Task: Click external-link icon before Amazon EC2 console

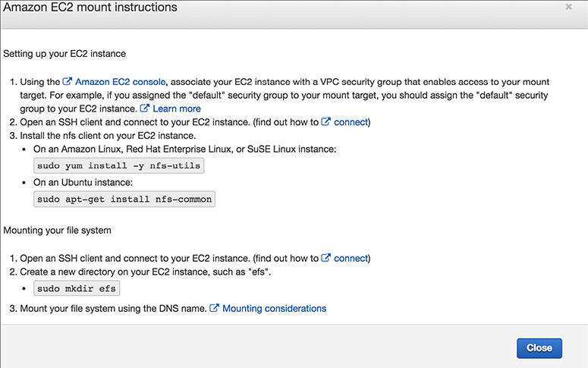Action: (x=68, y=81)
